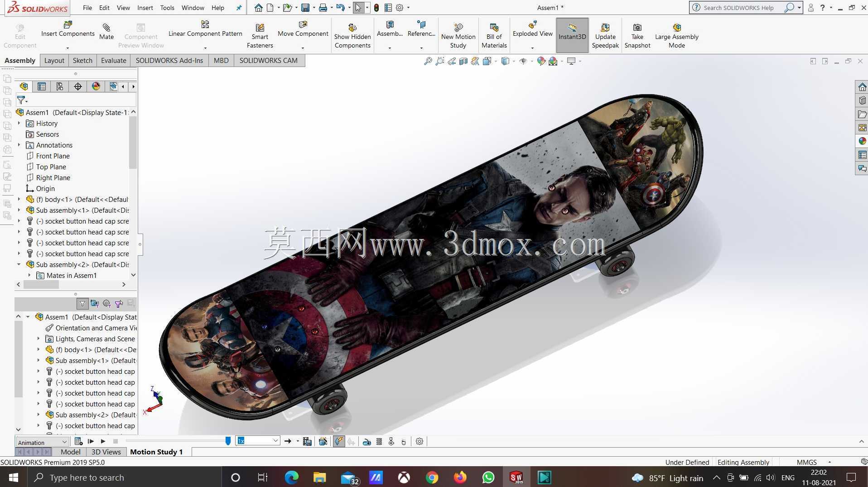Open Animation Wizard icon

pos(323,441)
